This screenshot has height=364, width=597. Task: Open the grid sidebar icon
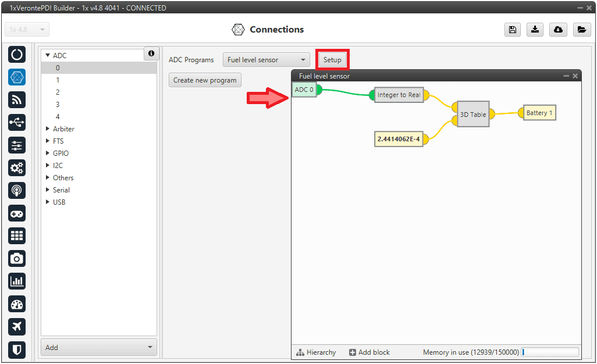17,236
